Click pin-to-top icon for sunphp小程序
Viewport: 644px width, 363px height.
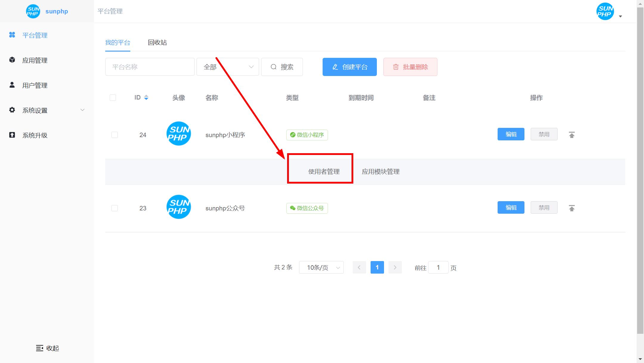(x=572, y=135)
